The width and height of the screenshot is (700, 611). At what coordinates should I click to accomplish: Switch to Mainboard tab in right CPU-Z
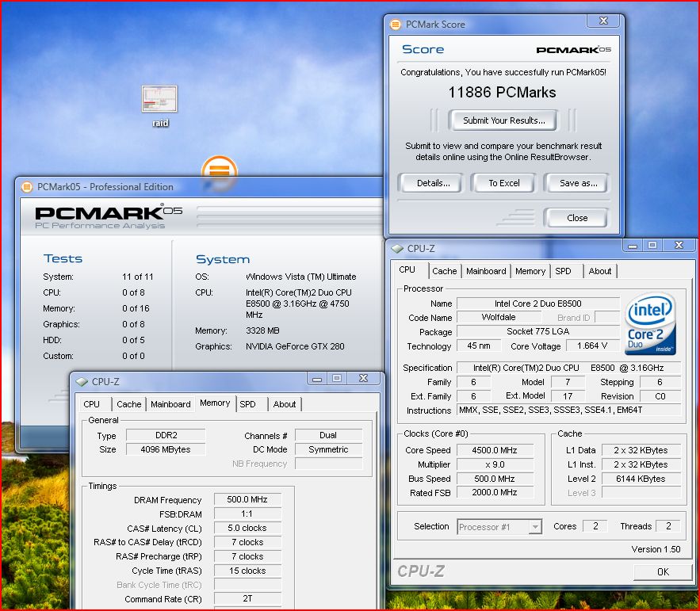(486, 271)
